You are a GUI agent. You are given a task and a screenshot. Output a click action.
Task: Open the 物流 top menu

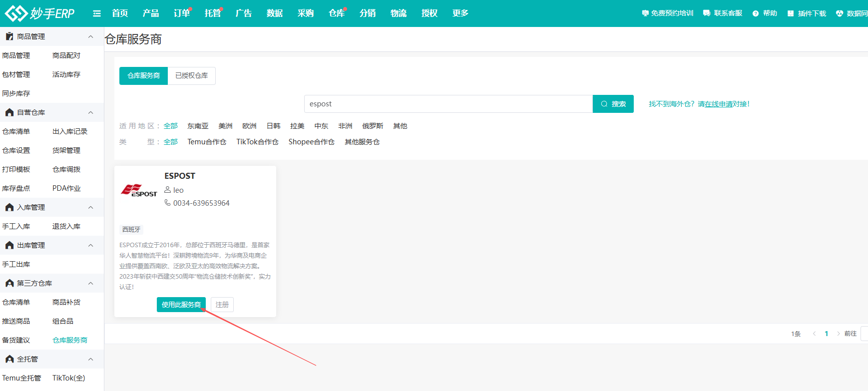[x=399, y=13]
